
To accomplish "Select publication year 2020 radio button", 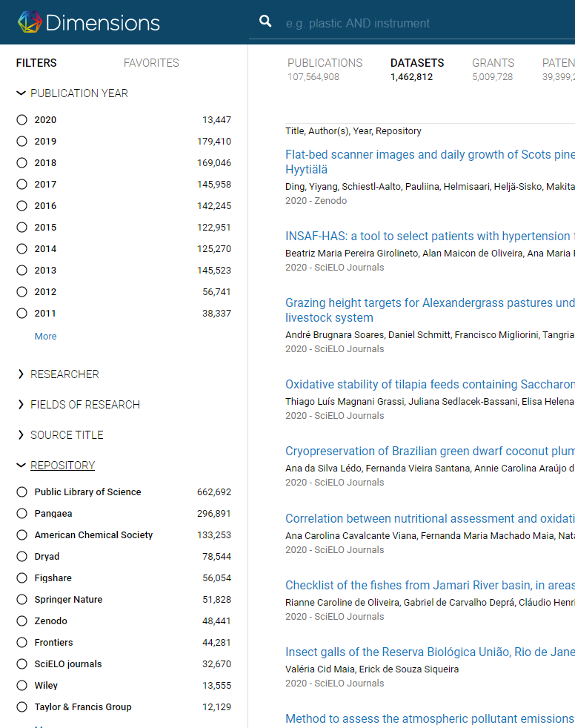I will [21, 120].
